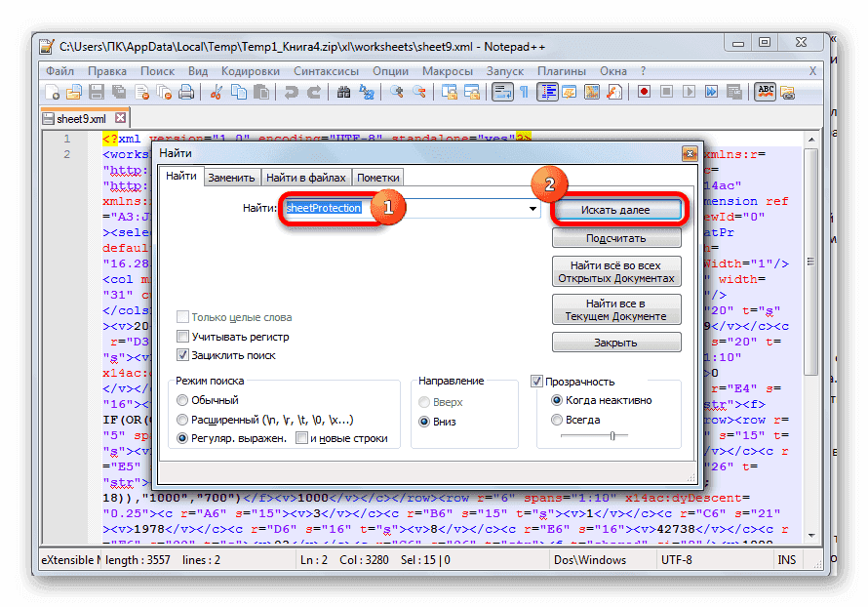Toggle word wrap in editor
The image size is (868, 607).
point(503,91)
